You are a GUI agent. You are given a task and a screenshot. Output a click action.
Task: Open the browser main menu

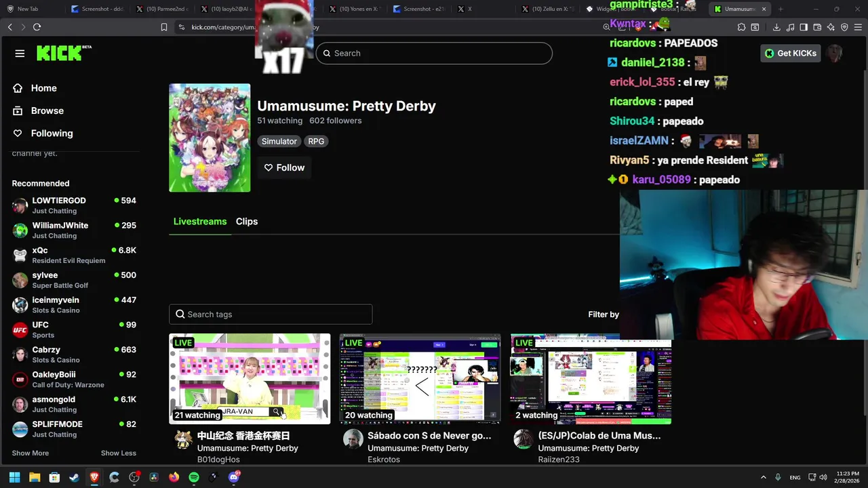click(858, 27)
